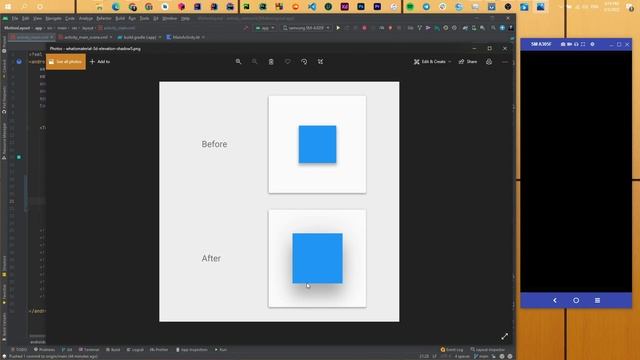The width and height of the screenshot is (640, 360).
Task: Open Logcat tool window
Action: click(x=135, y=350)
